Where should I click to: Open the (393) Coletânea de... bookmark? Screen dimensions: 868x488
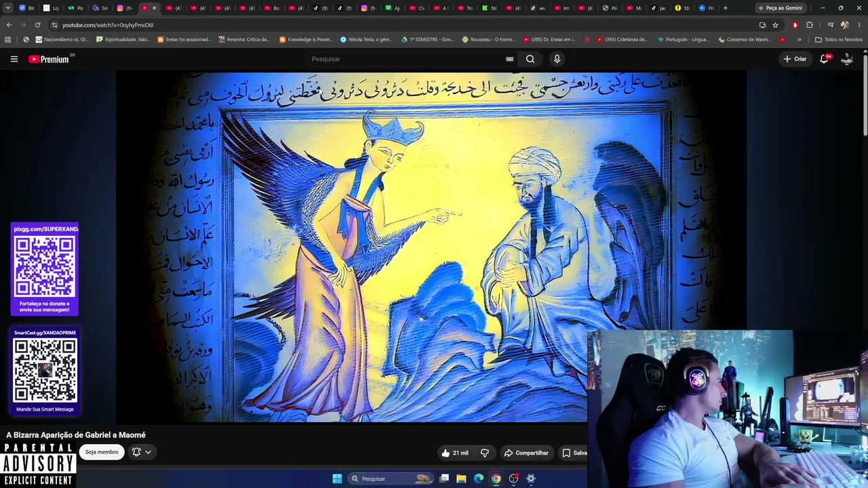[623, 39]
